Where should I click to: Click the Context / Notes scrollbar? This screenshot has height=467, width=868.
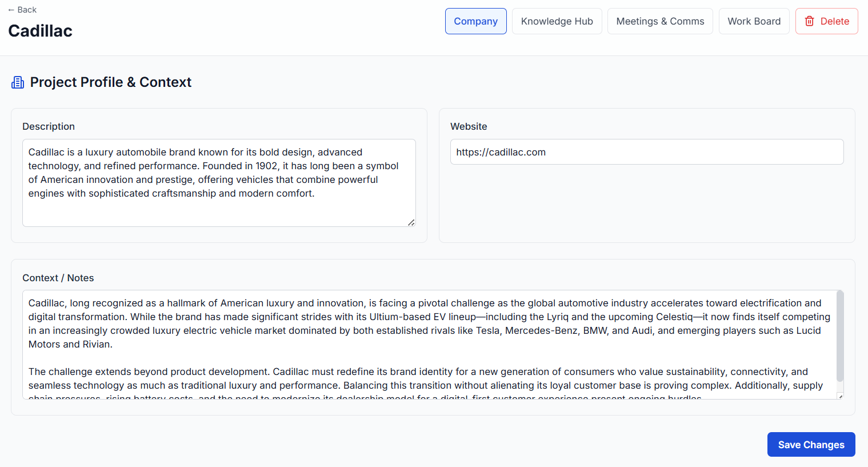840,336
